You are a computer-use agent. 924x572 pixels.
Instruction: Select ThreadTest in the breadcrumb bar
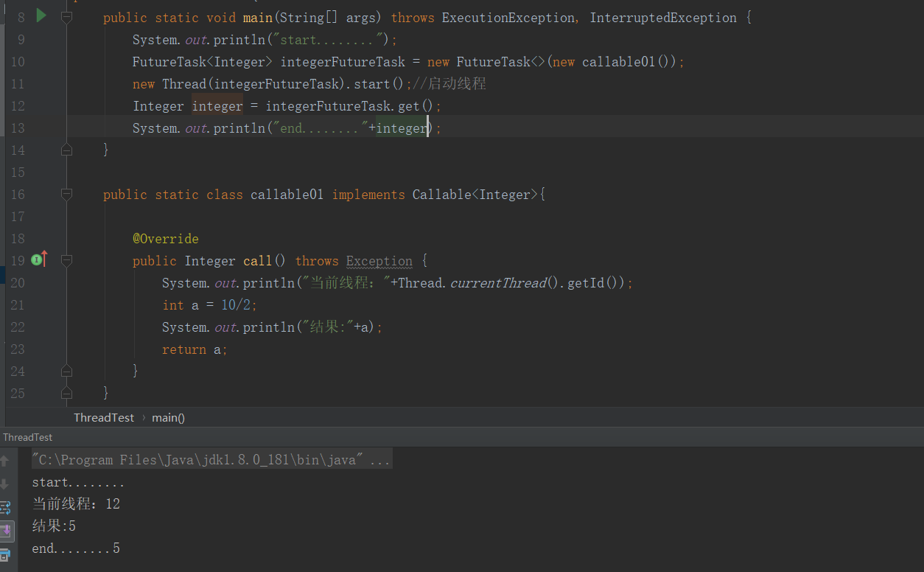point(104,417)
